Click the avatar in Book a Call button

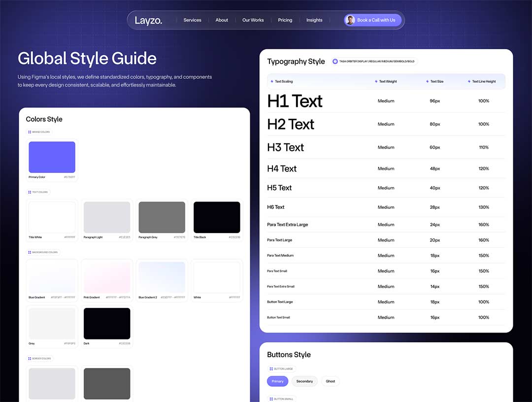(350, 20)
